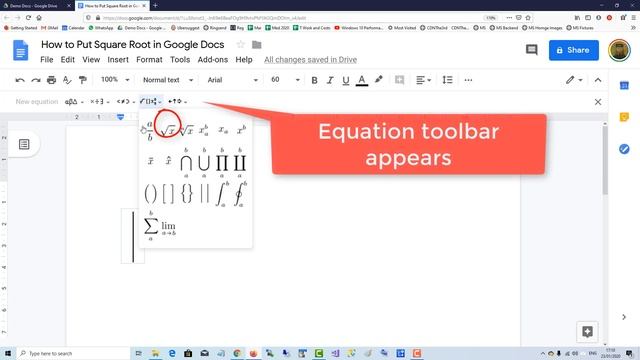Insert the coproduct operator
The height and width of the screenshot is (360, 640).
coord(240,162)
